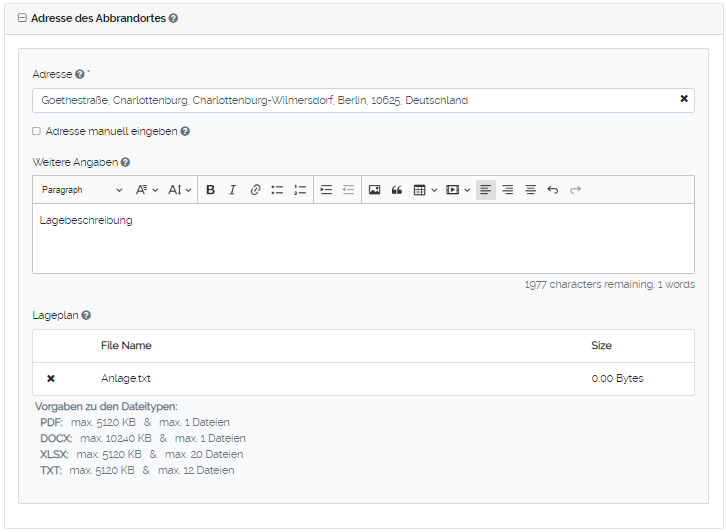Insert a block quote
The width and height of the screenshot is (726, 532).
click(397, 190)
